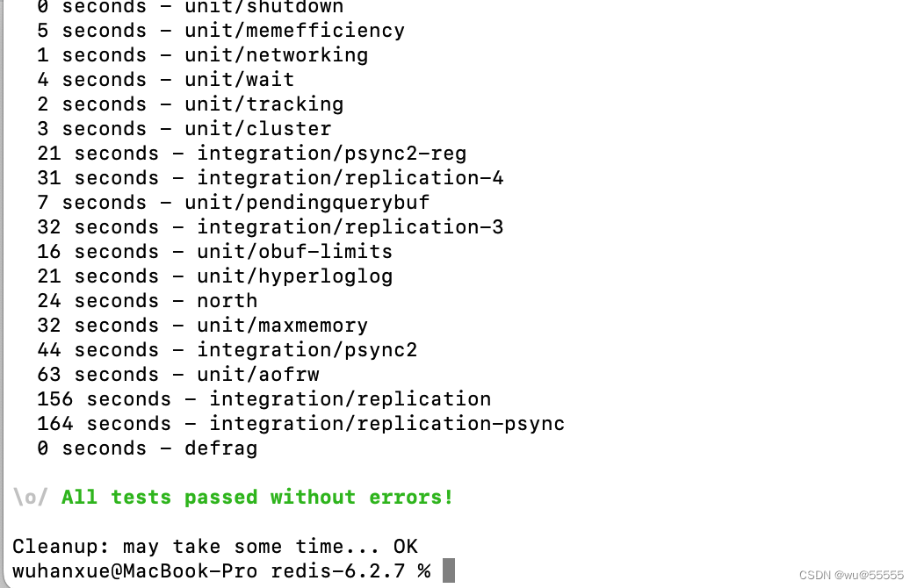The width and height of the screenshot is (917, 588).
Task: Click the wuhanxue@MacBook-Pro prompt text
Action: coord(134,571)
